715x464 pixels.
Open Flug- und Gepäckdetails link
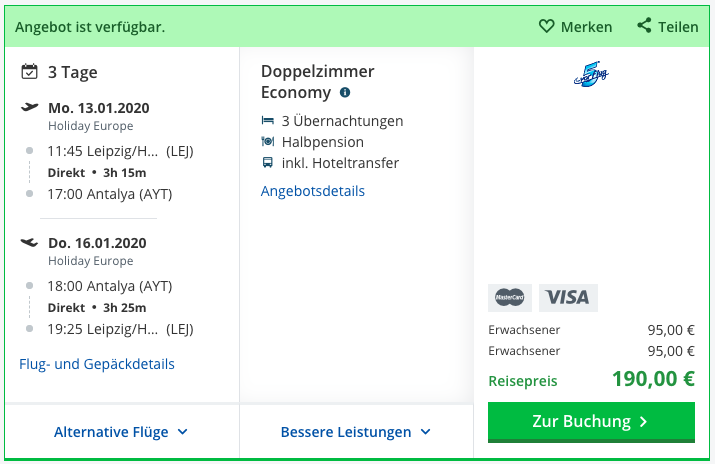[97, 364]
